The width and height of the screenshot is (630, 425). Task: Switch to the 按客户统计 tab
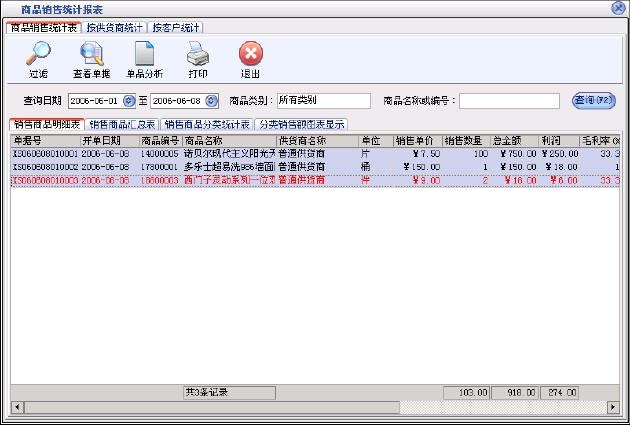[177, 26]
